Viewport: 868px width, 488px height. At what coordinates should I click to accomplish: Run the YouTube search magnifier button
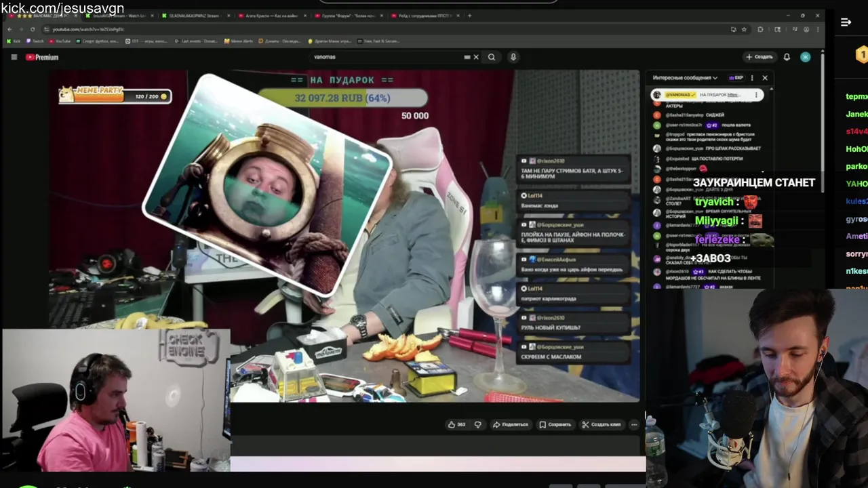tap(492, 57)
